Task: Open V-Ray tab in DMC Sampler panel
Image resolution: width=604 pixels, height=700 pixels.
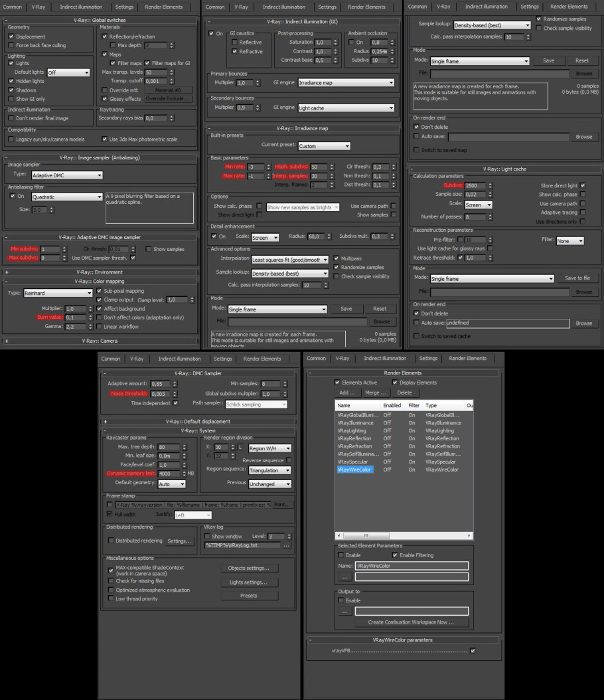Action: point(137,359)
